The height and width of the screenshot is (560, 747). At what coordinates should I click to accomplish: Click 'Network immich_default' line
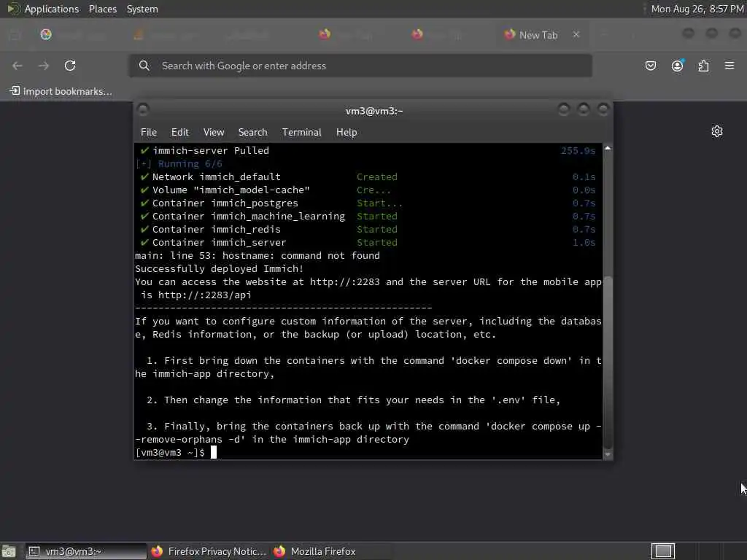click(216, 176)
